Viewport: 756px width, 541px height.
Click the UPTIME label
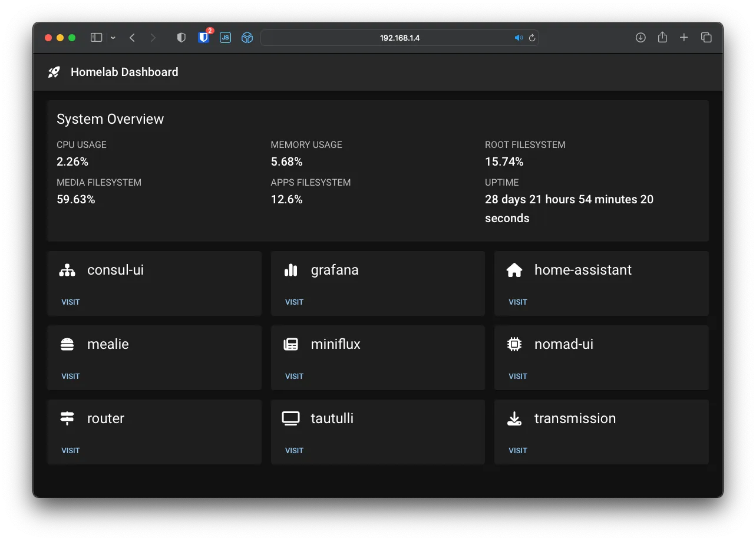pos(502,183)
